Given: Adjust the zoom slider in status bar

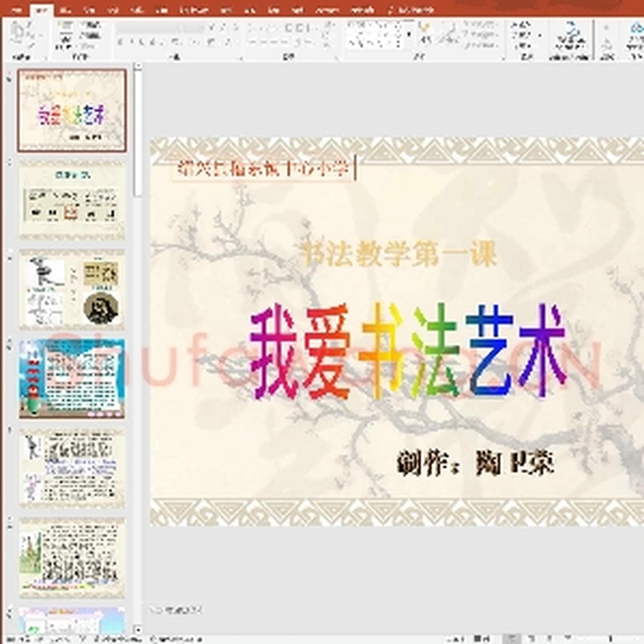Looking at the screenshot, I should [x=610, y=638].
